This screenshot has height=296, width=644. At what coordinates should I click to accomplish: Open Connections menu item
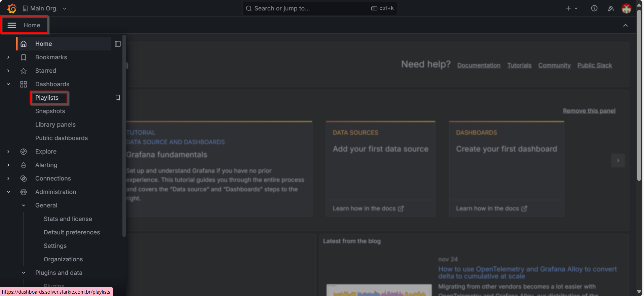pos(53,178)
